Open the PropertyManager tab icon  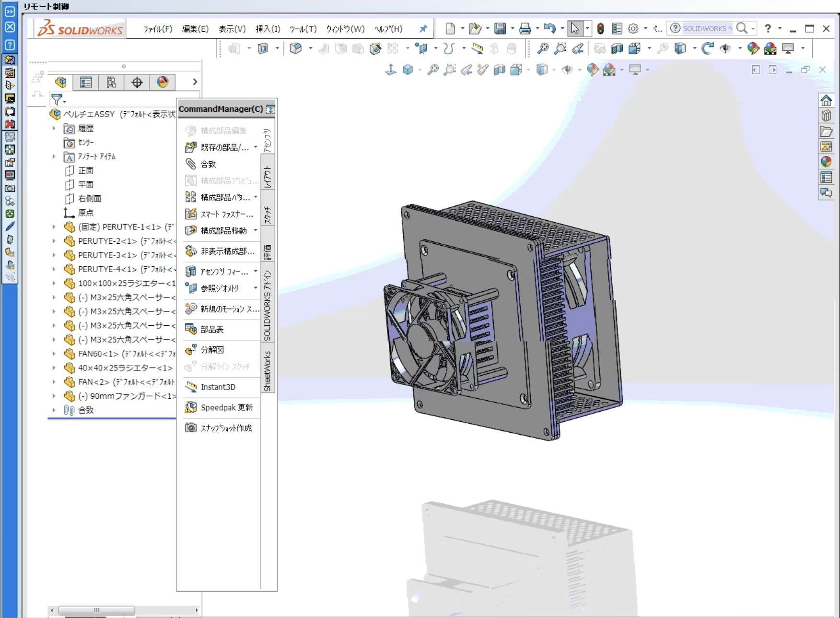(86, 83)
